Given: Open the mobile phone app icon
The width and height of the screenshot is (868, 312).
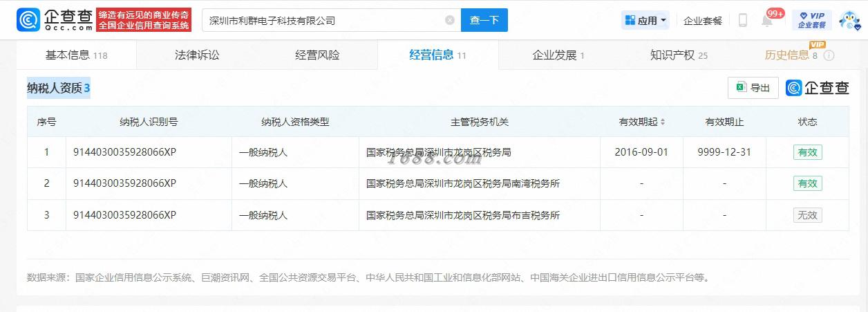Looking at the screenshot, I should [743, 20].
